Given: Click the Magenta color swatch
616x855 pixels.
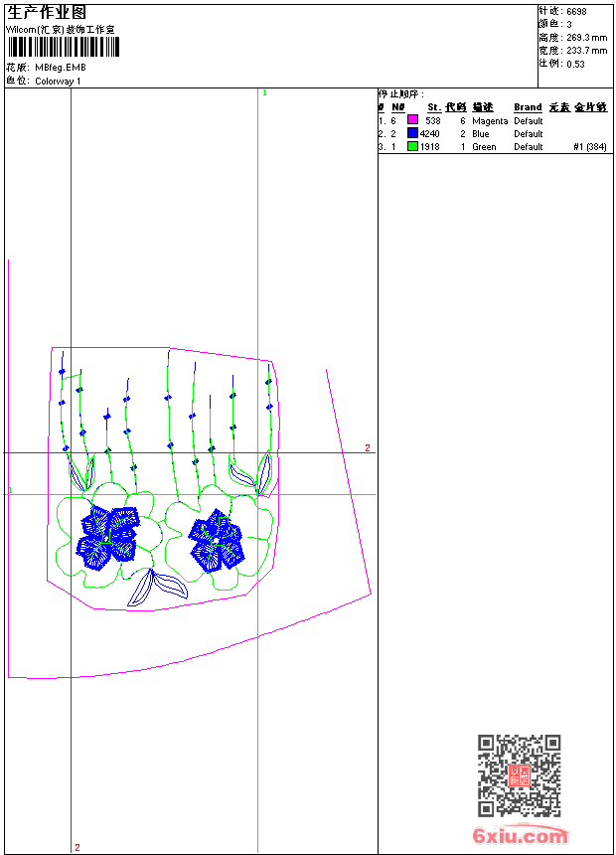Looking at the screenshot, I should [412, 120].
